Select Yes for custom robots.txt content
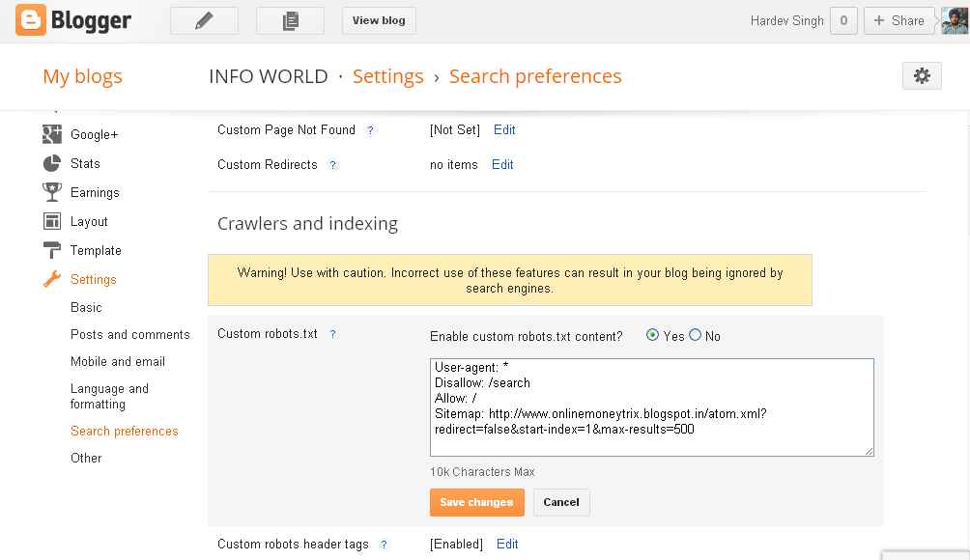 (x=652, y=335)
